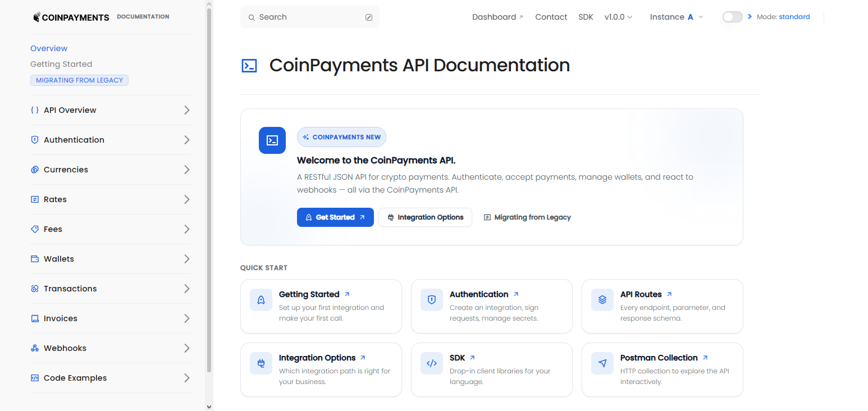The width and height of the screenshot is (868, 411).
Task: Click the 'QUICK START' heading text
Action: coord(264,268)
